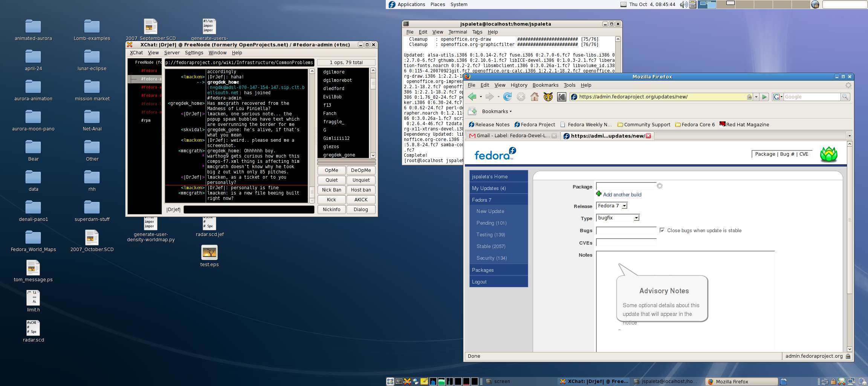This screenshot has height=386, width=868.
Task: Open Firefox home page icon
Action: tap(535, 97)
